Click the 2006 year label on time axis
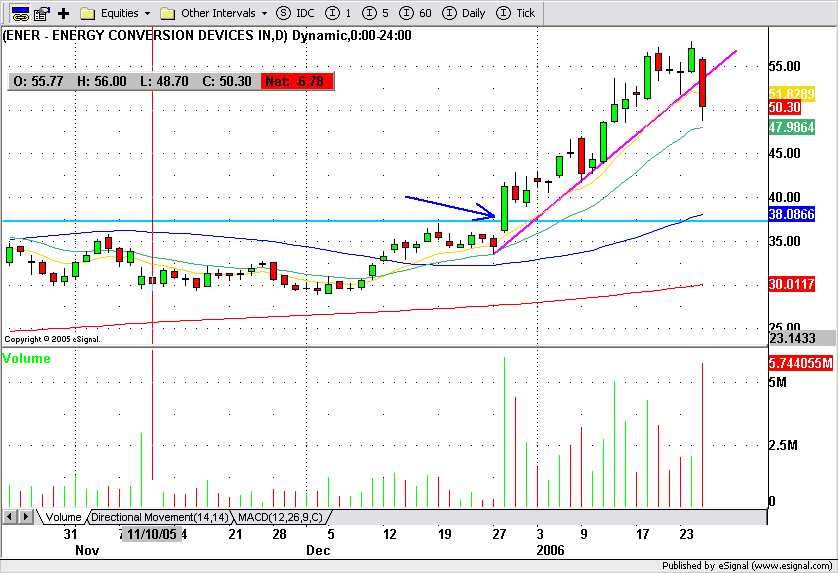Viewport: 838px width, 573px height. (550, 551)
